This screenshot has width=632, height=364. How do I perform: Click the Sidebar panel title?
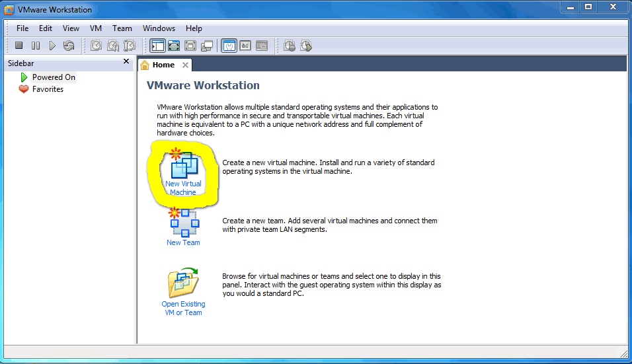(x=21, y=63)
